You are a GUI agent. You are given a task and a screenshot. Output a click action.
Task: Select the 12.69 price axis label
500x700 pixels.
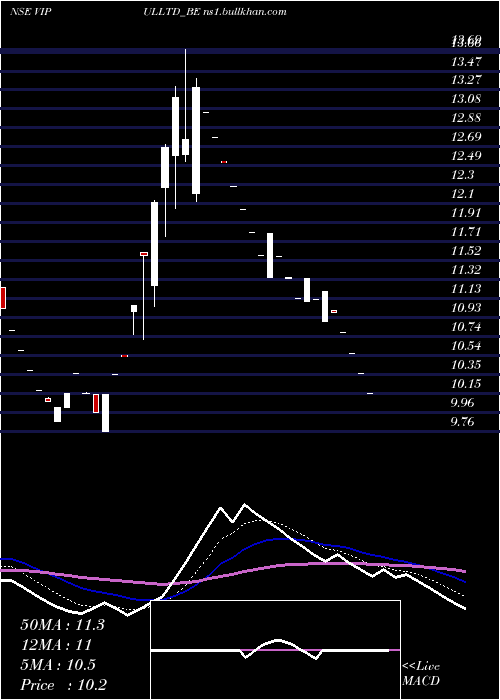point(466,137)
